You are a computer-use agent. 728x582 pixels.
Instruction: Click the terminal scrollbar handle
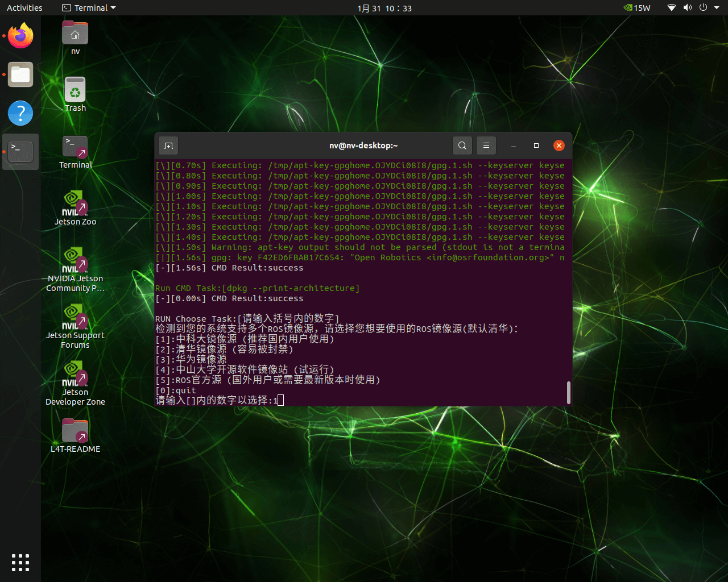[568, 392]
